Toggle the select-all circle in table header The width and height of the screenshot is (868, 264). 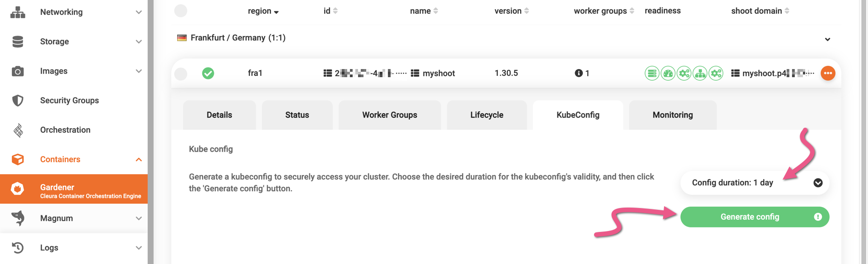pos(181,11)
